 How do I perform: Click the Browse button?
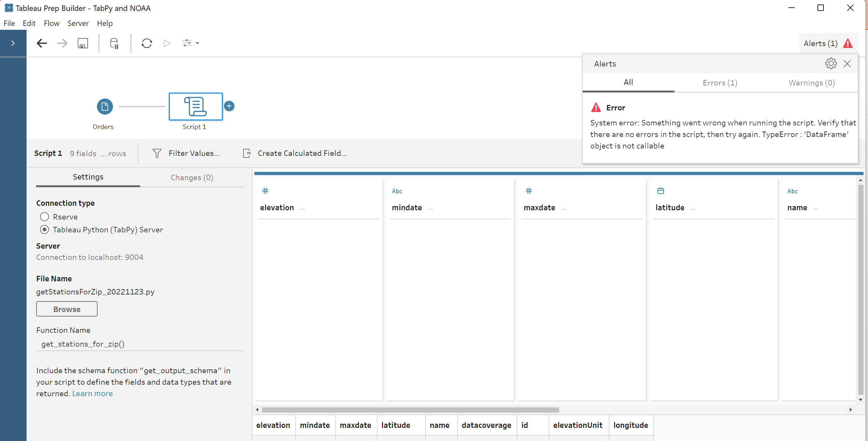pyautogui.click(x=67, y=309)
